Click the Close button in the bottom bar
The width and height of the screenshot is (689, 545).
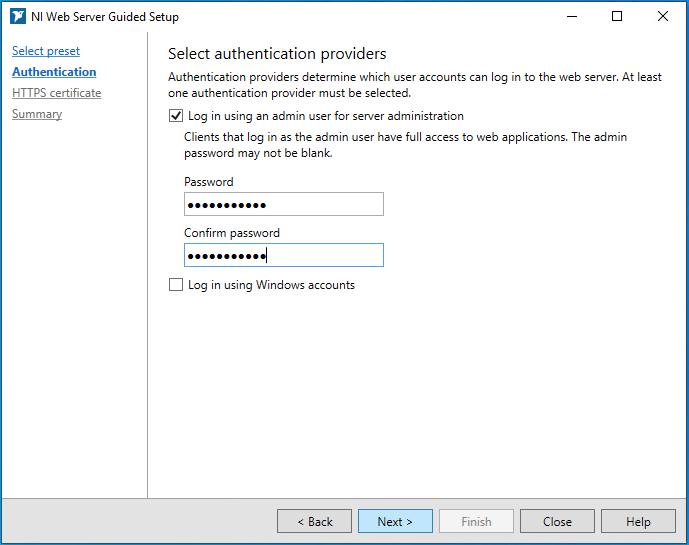pos(557,521)
